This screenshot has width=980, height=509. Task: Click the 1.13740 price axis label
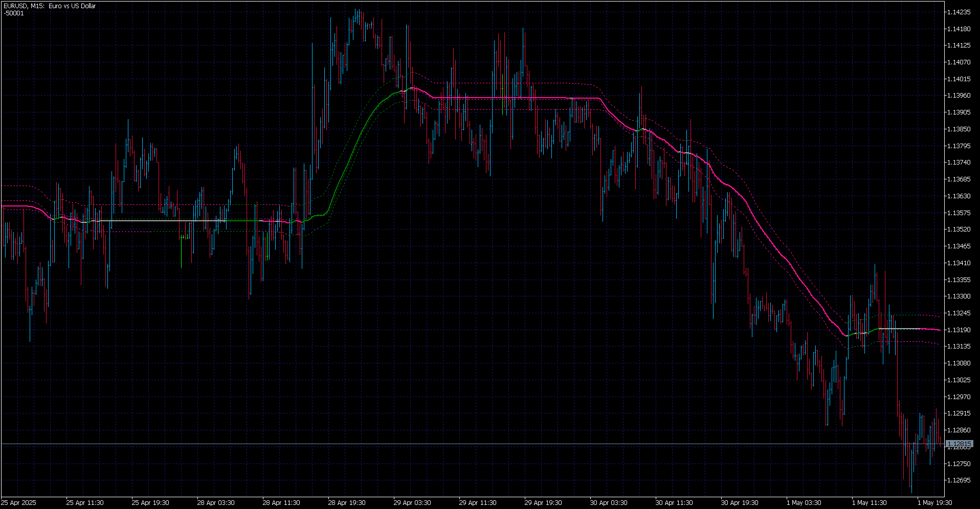[x=959, y=163]
